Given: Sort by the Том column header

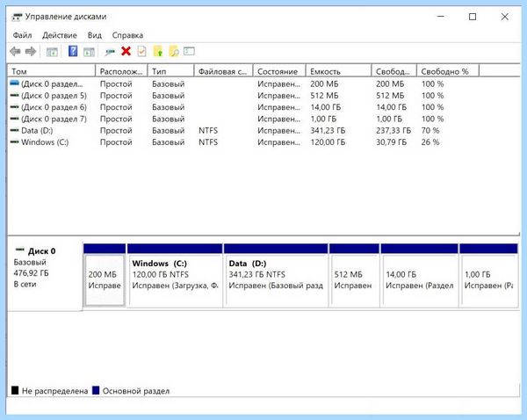Looking at the screenshot, I should (52, 71).
